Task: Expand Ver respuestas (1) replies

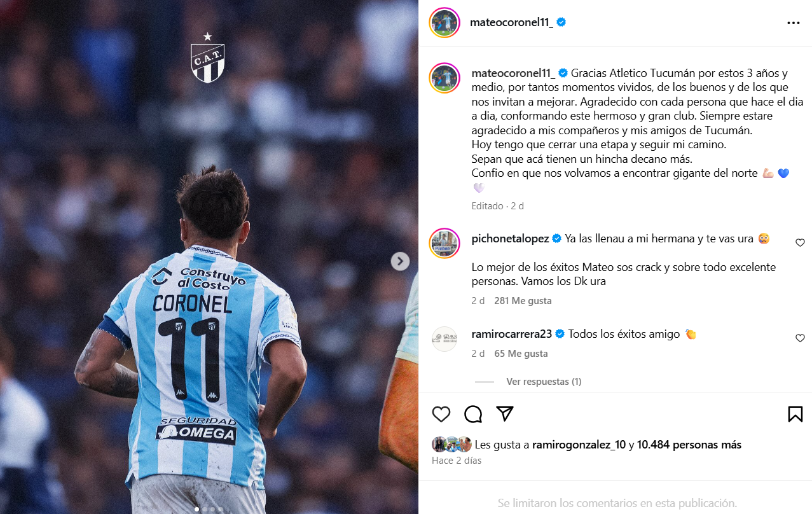Action: tap(544, 382)
